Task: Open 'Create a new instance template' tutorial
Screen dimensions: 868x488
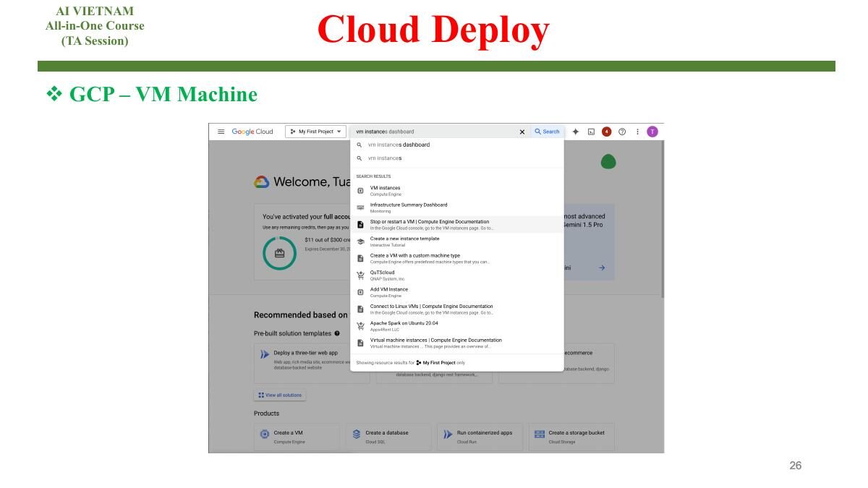Action: [456, 241]
